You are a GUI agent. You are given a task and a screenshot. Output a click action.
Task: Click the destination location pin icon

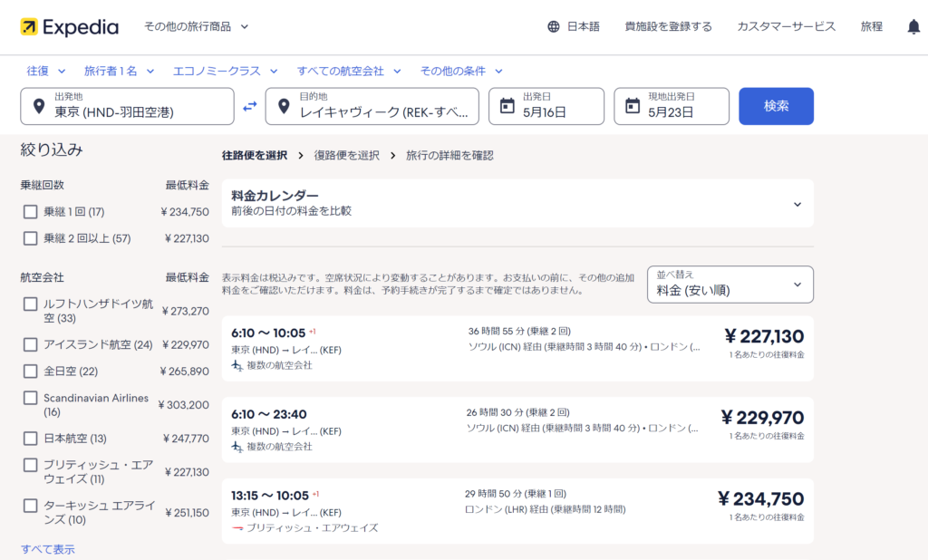(284, 106)
